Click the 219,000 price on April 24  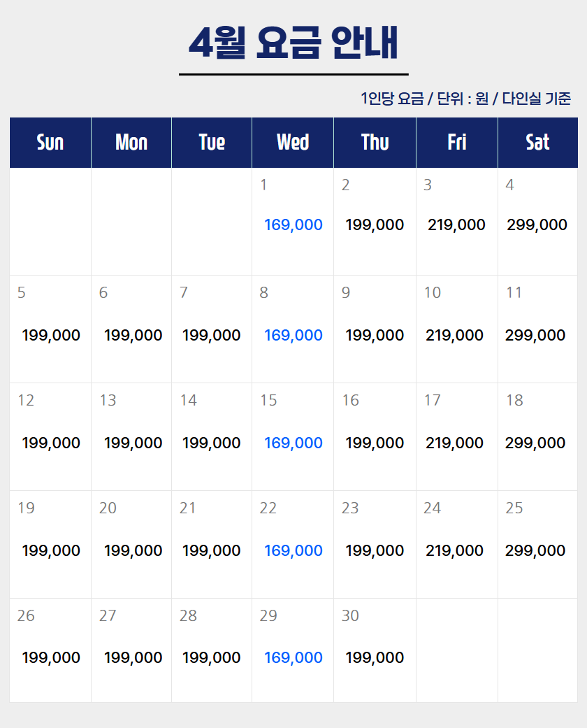point(454,551)
